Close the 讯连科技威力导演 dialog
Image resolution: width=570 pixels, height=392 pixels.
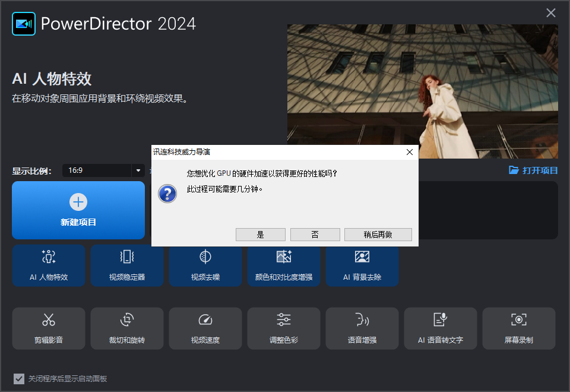tap(409, 151)
